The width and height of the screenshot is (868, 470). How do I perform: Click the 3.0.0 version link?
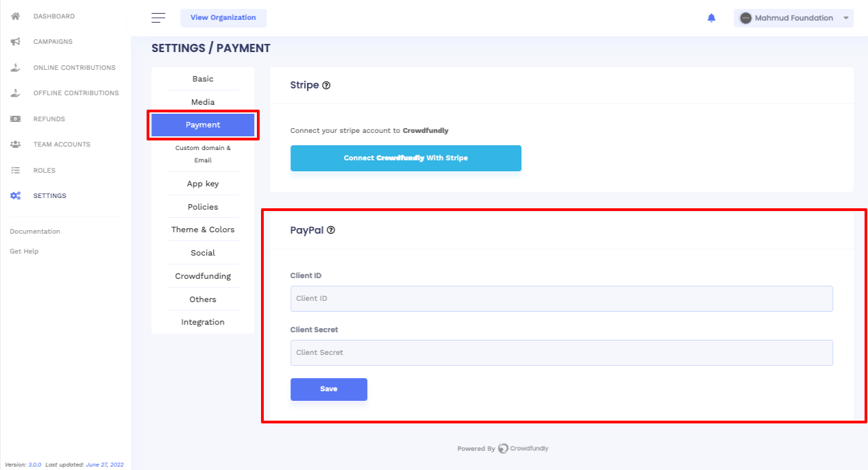pyautogui.click(x=35, y=465)
